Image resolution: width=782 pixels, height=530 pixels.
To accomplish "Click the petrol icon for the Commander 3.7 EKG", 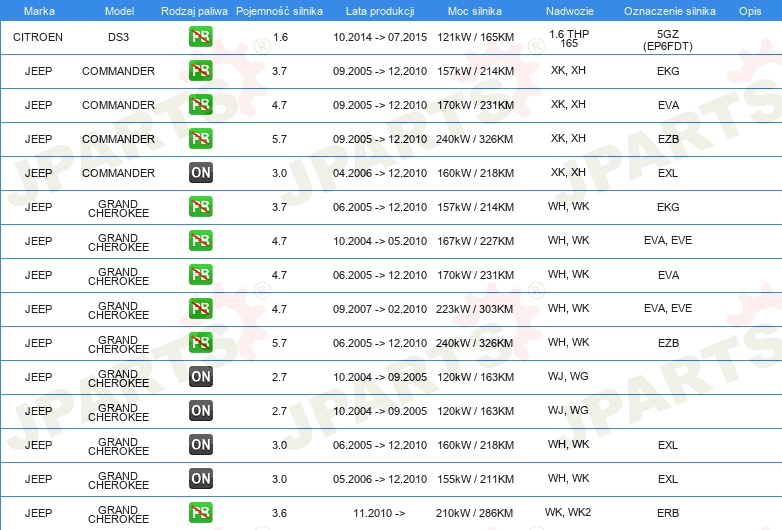I will pos(200,71).
